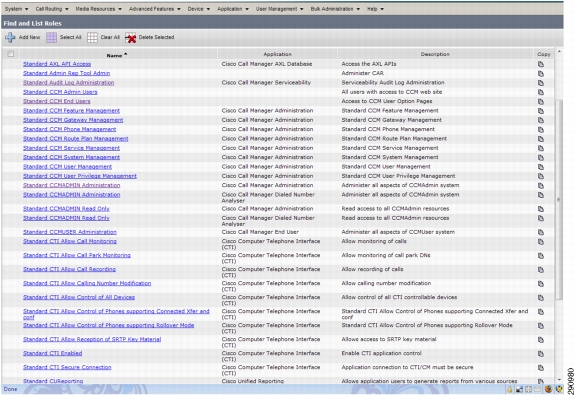576x418 pixels.
Task: Open the Standard CCM Phone Management link
Action: pyautogui.click(x=69, y=129)
